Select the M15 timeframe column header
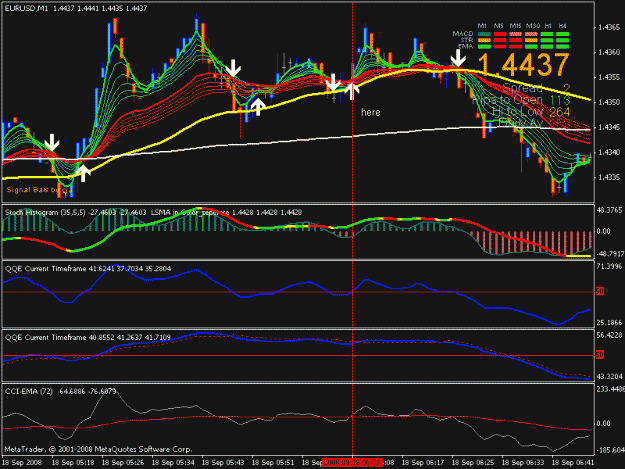Viewport: 625px width, 469px height. click(515, 26)
